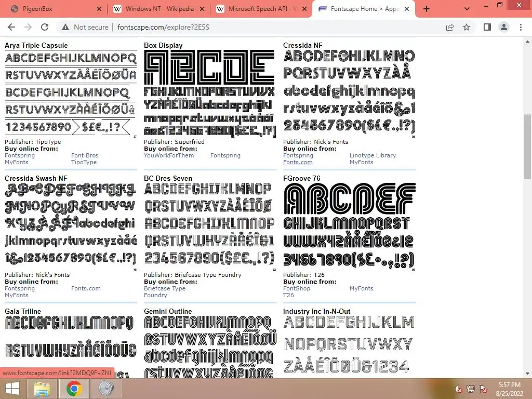Click the forward navigation arrow

(x=28, y=27)
